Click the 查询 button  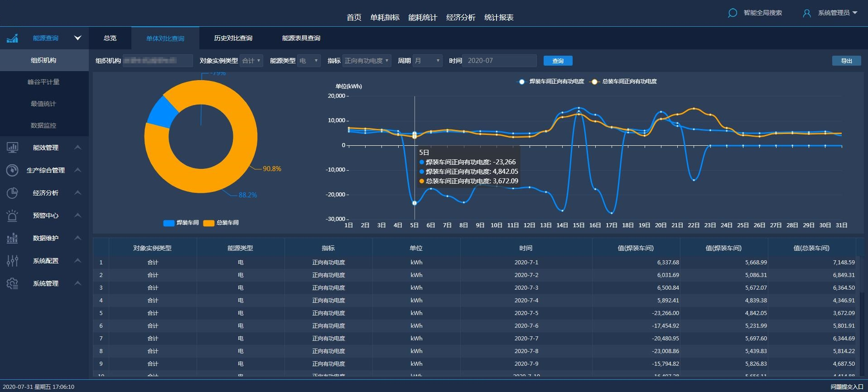[558, 61]
